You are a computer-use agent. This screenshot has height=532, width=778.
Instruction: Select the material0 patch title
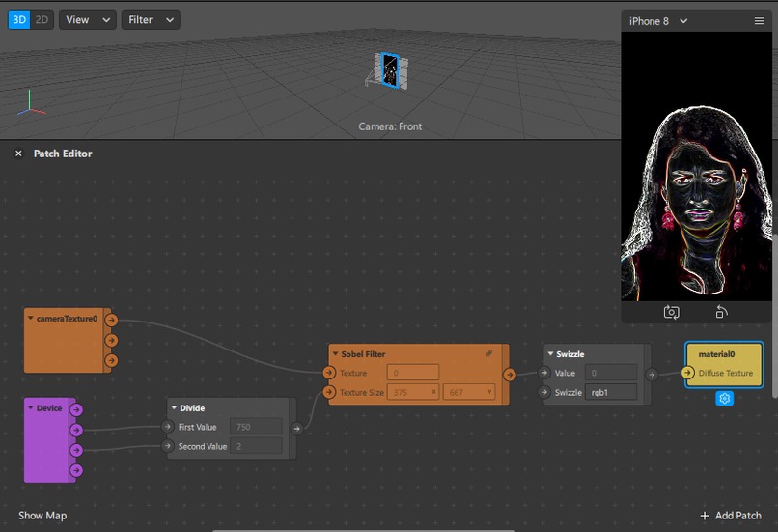pyautogui.click(x=716, y=354)
